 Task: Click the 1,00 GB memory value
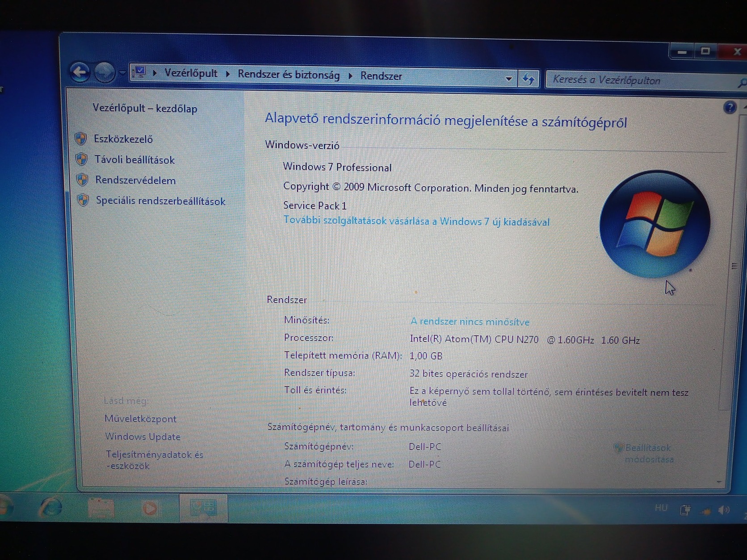(426, 356)
